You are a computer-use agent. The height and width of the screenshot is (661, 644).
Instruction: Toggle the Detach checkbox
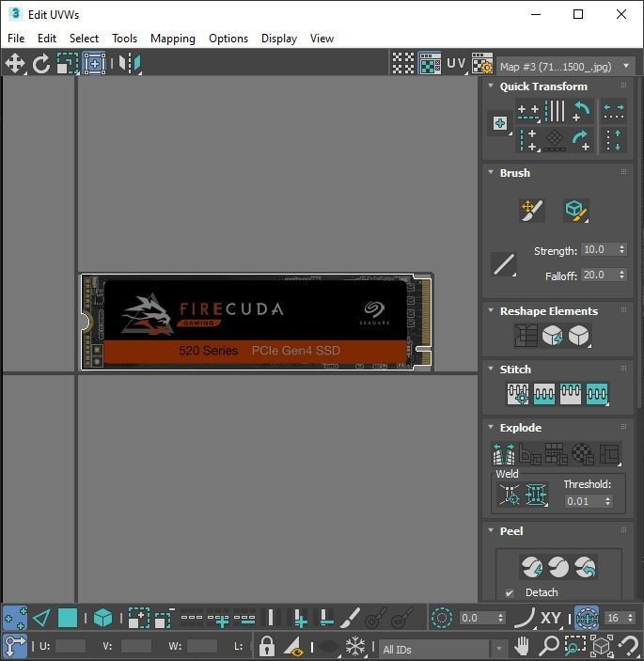click(x=510, y=593)
